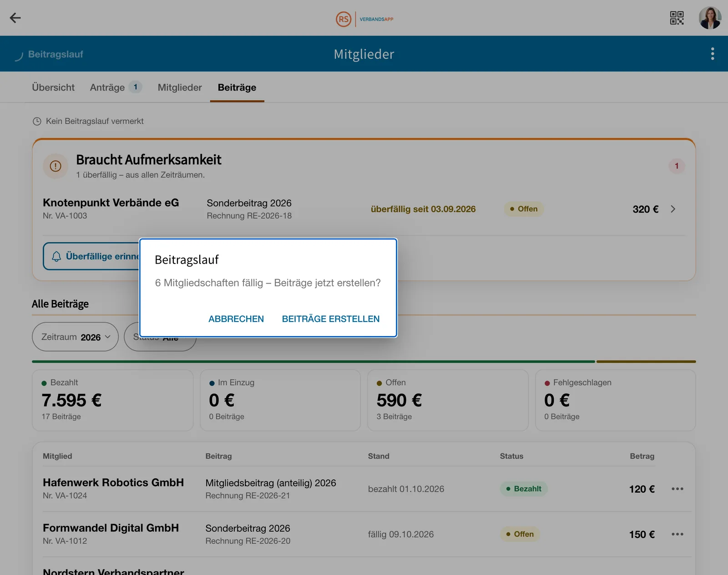
Task: Click 'Rechnung RE-2026-21' text
Action: (248, 496)
